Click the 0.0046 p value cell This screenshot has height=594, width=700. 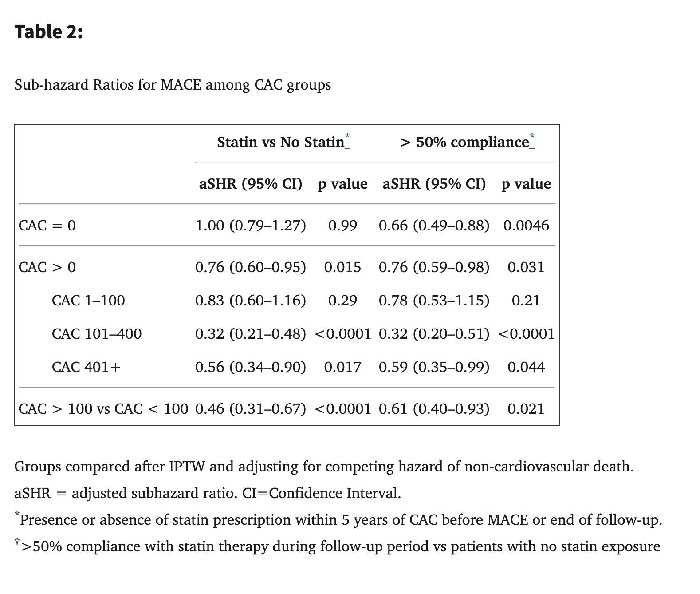tap(526, 226)
